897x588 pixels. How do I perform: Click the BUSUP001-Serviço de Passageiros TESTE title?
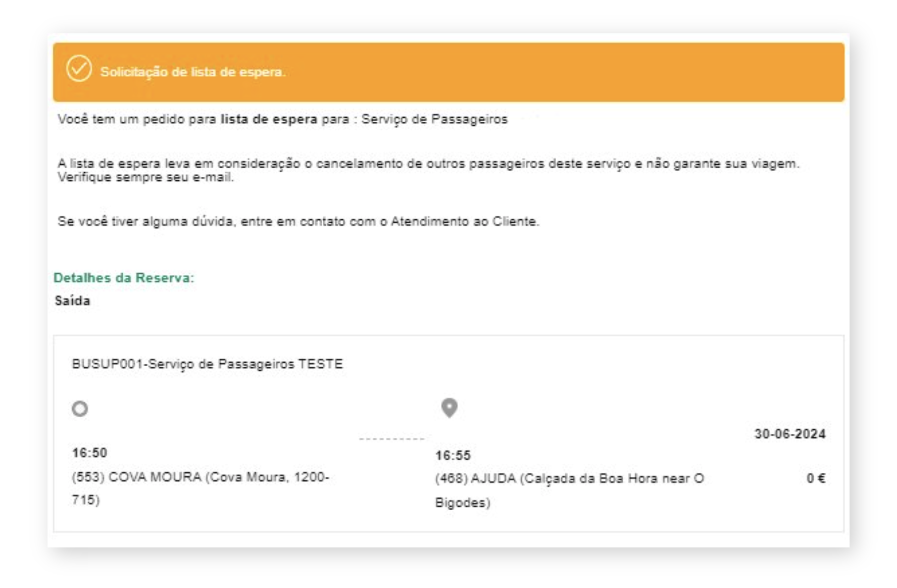(207, 364)
